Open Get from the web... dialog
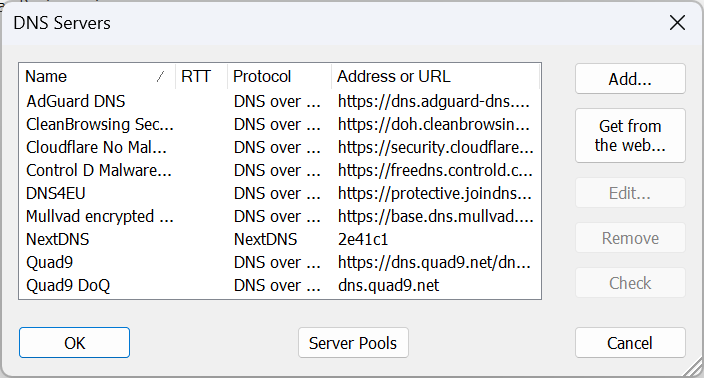704x378 pixels. click(630, 136)
